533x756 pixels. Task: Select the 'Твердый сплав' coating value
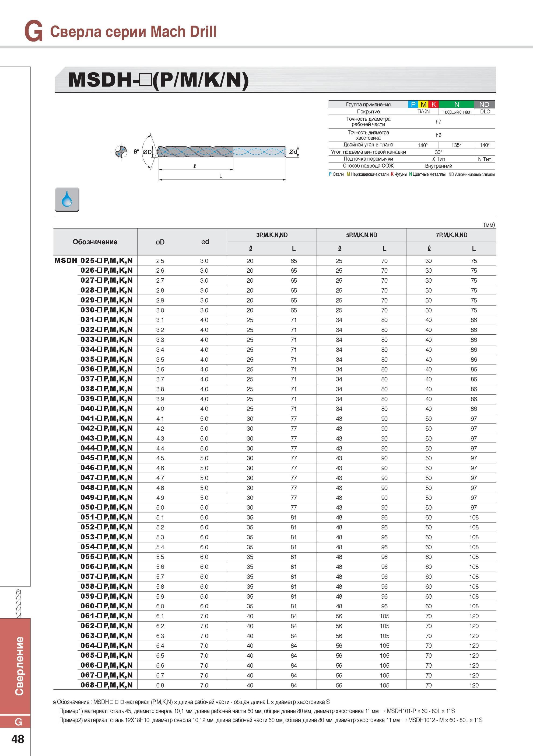tap(456, 112)
